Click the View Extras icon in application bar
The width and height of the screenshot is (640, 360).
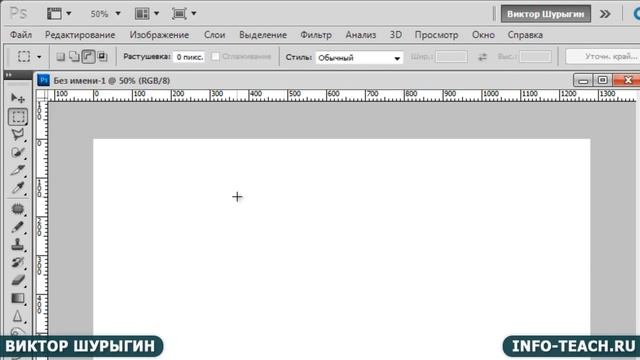(54, 13)
